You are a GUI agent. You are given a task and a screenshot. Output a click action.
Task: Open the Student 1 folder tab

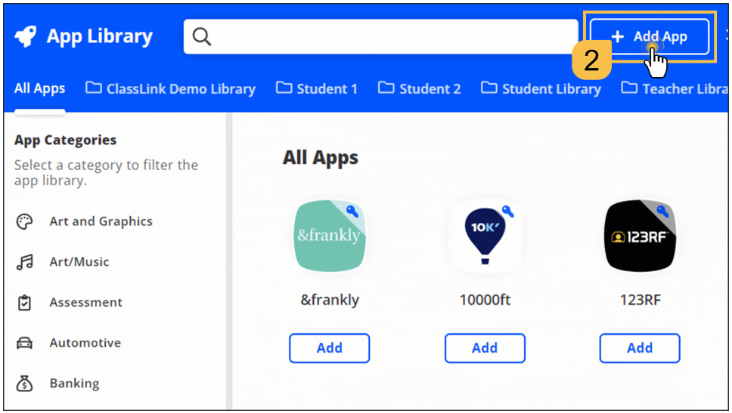coord(317,88)
